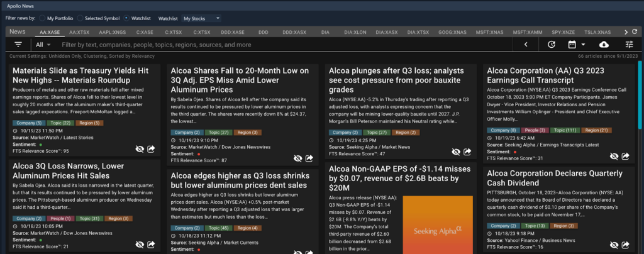Select the Selected Symbol radio button

click(80, 18)
